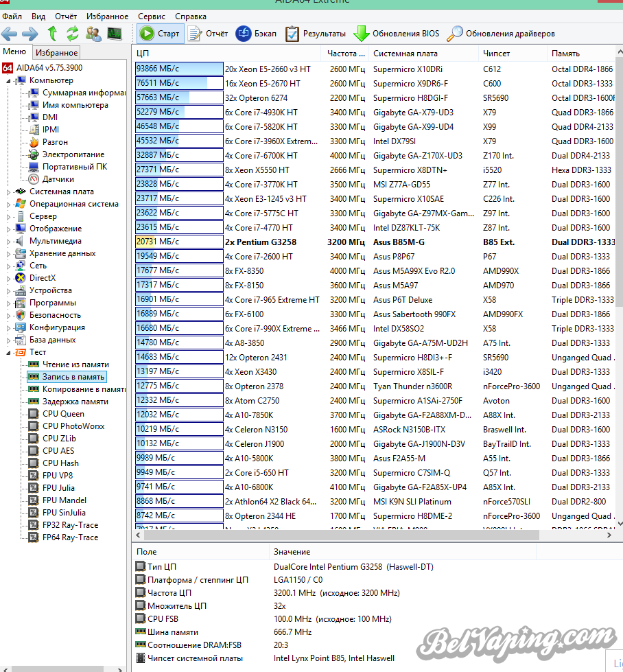Click the results horizontal scrollbar
This screenshot has height=672, width=623.
(342, 535)
